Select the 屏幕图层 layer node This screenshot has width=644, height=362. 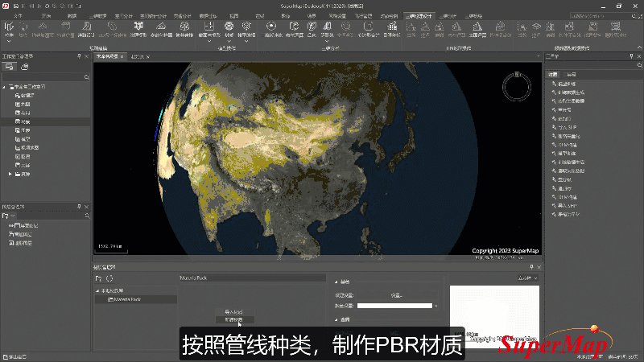tap(23, 226)
